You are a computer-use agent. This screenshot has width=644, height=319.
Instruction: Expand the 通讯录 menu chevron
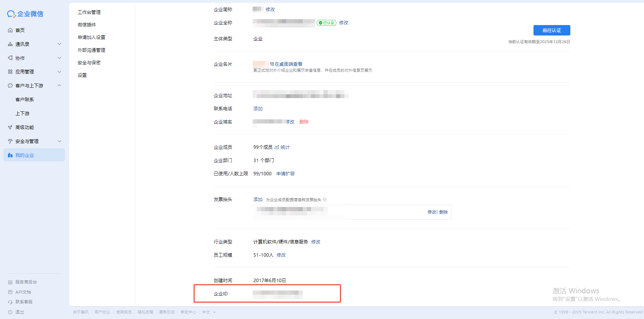59,44
